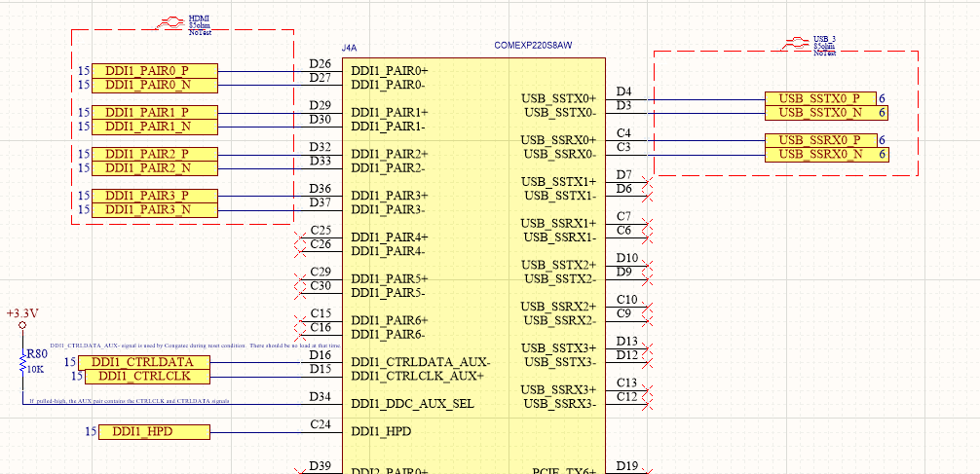
Task: Click pin number D39 at DDI2_PAIR0+
Action: pyautogui.click(x=320, y=466)
